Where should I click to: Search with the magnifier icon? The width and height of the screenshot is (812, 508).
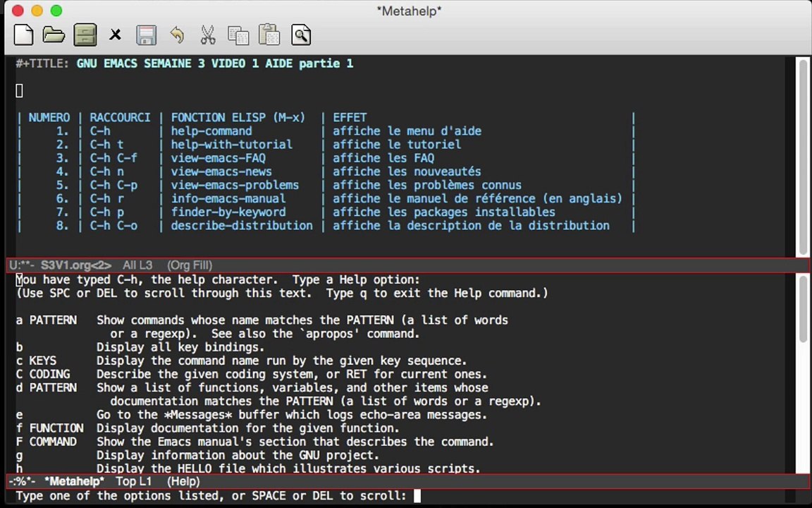coord(301,35)
